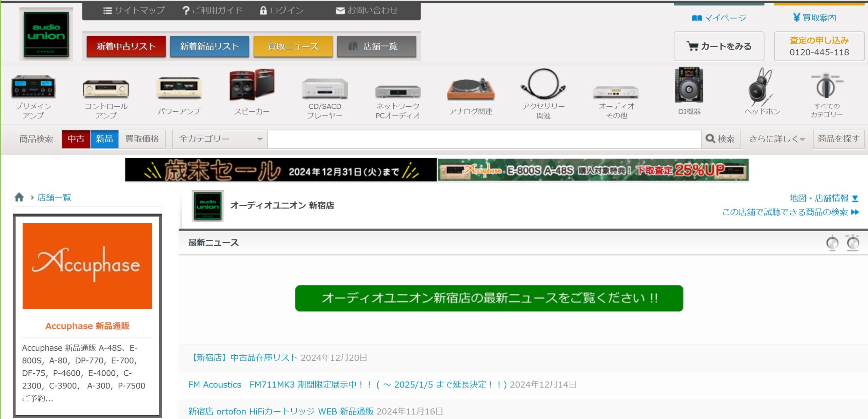This screenshot has width=868, height=419.
Task: Open FM Acoustics FM711MK3 news link
Action: click(348, 385)
